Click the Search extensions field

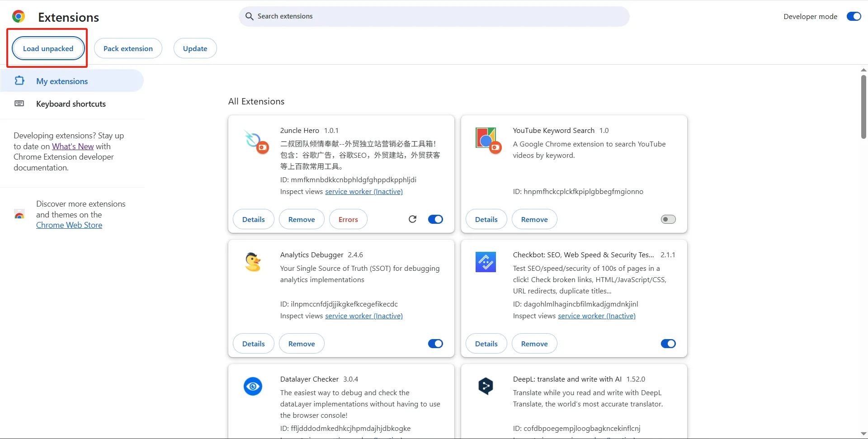[434, 16]
